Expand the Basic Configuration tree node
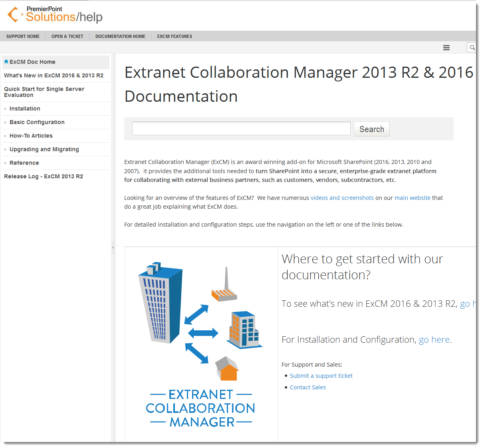 click(x=5, y=122)
